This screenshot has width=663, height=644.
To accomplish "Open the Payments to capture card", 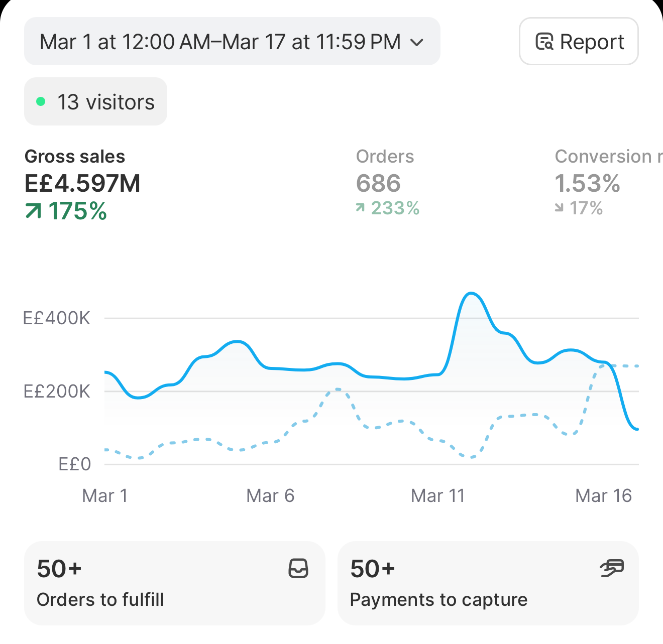I will tap(488, 583).
